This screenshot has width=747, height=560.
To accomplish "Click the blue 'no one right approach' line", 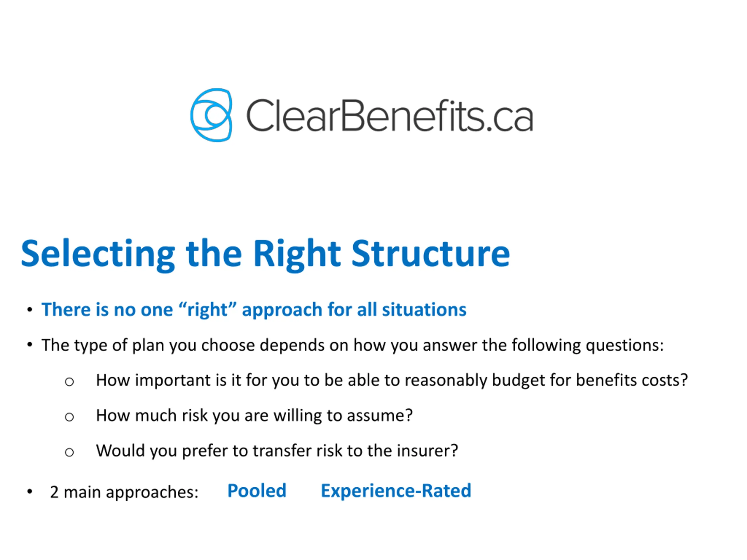I will click(x=254, y=310).
